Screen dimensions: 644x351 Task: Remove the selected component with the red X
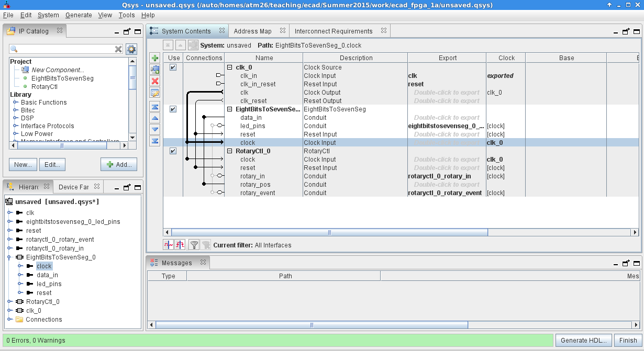(154, 81)
